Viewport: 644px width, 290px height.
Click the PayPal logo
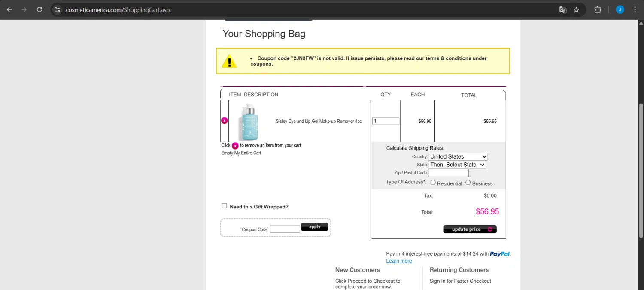click(x=500, y=254)
